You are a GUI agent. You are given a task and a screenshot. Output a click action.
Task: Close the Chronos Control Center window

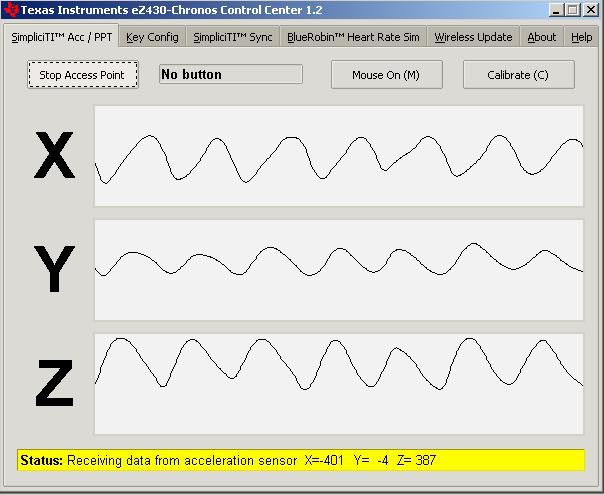pos(591,10)
